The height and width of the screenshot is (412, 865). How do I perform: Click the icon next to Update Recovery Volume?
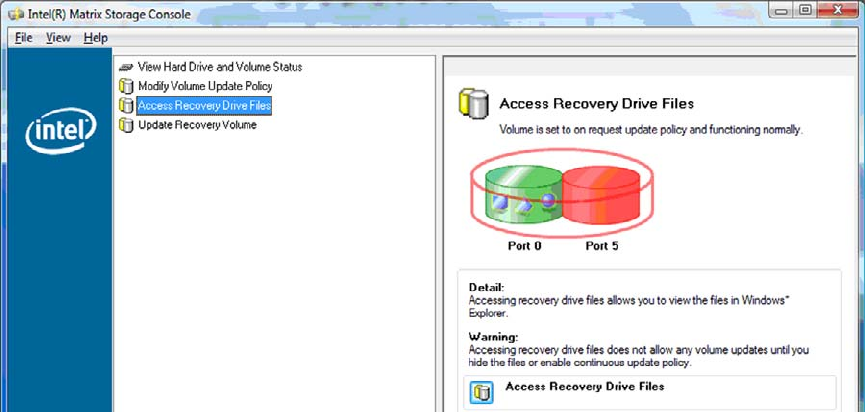pos(126,125)
